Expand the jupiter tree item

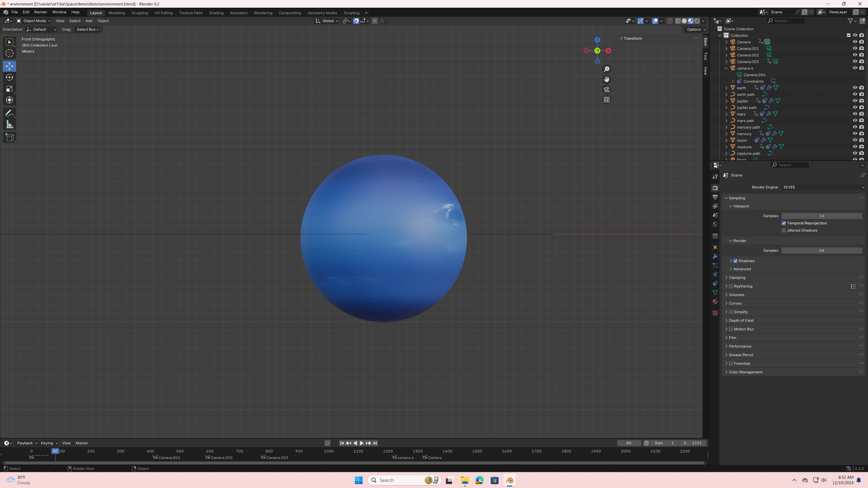click(726, 101)
